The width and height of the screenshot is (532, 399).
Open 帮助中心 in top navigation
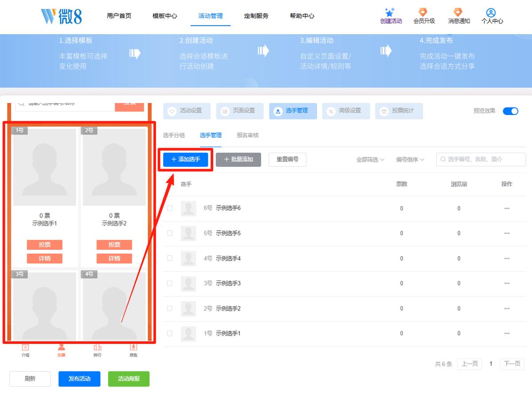pos(302,16)
